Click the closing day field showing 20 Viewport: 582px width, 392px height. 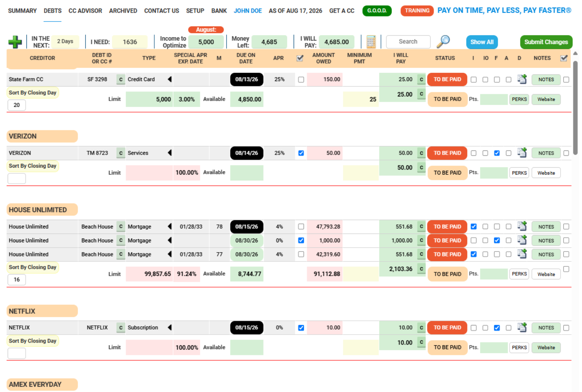pos(17,105)
